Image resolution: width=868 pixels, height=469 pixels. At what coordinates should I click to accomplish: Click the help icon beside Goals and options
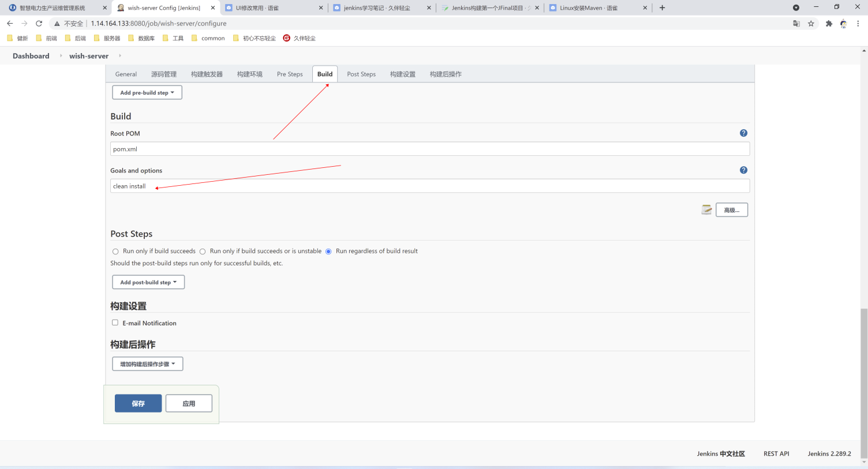pyautogui.click(x=743, y=170)
